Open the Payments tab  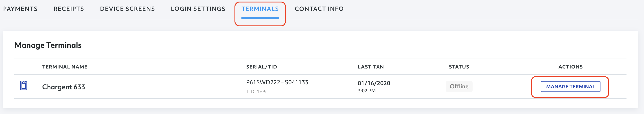pyautogui.click(x=20, y=9)
